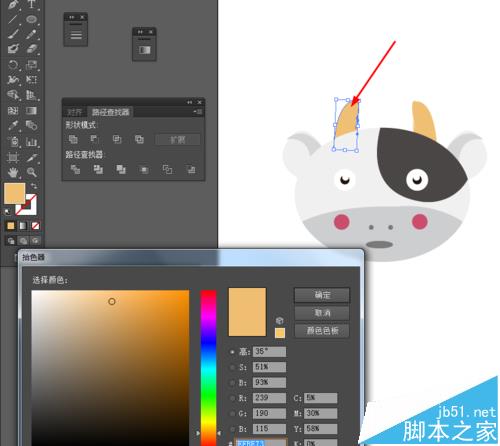Viewport: 500px width, 446px height.
Task: Select the Type tool
Action: 31,4
